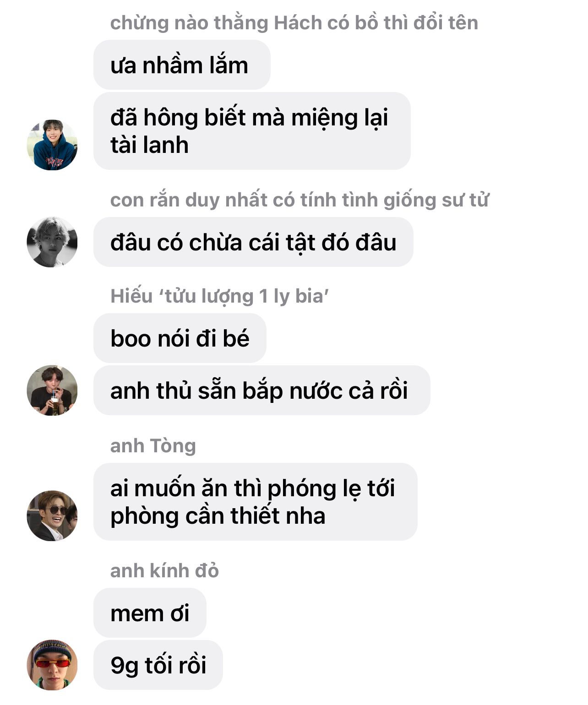588x705 pixels.
Task: Select 'anh thủ sẵn bắp nước cả rồi' message
Action: point(262,390)
